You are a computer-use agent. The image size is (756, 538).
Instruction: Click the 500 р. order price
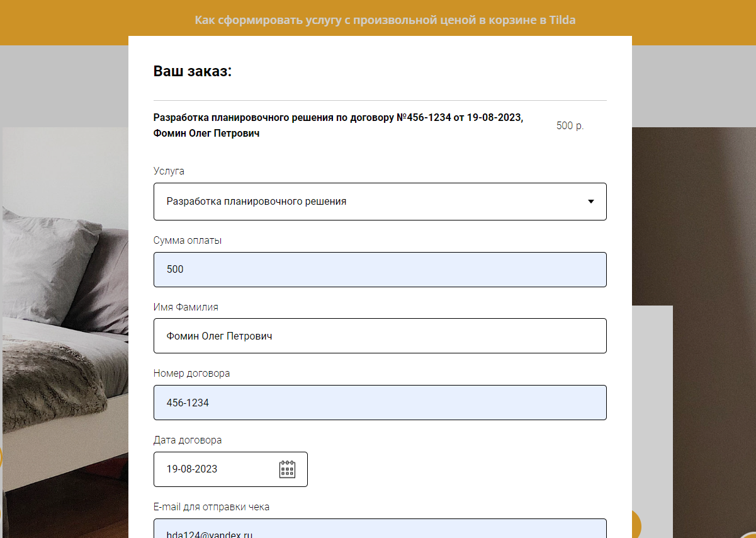pos(570,126)
